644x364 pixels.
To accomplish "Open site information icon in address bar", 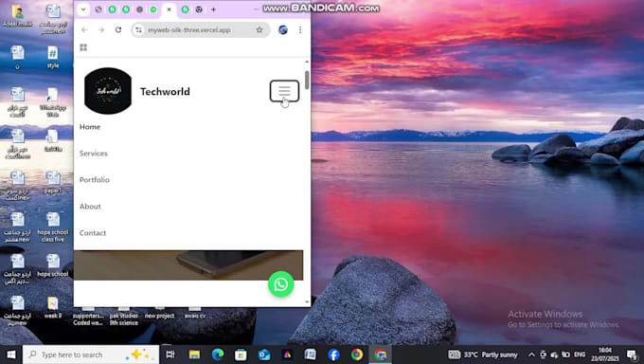I will tap(139, 29).
